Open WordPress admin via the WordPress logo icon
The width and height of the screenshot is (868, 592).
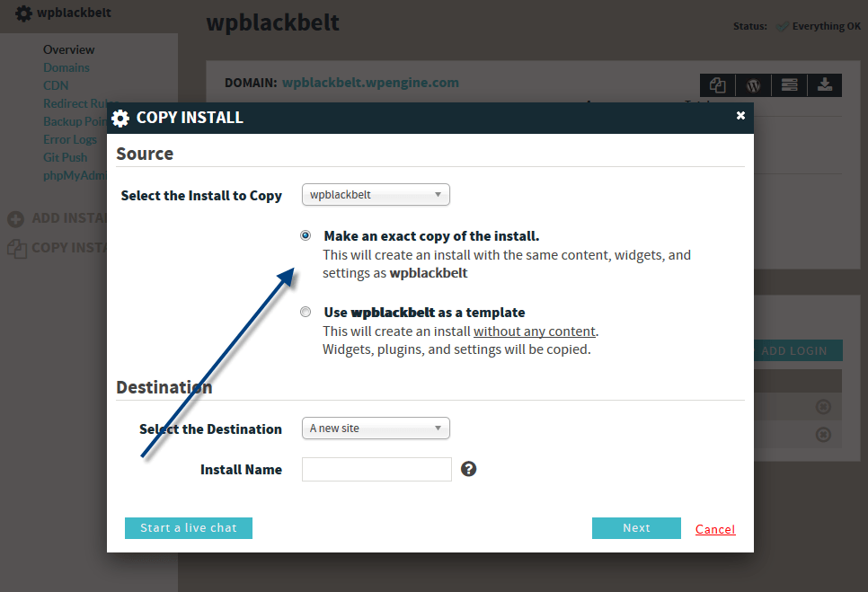pos(753,85)
